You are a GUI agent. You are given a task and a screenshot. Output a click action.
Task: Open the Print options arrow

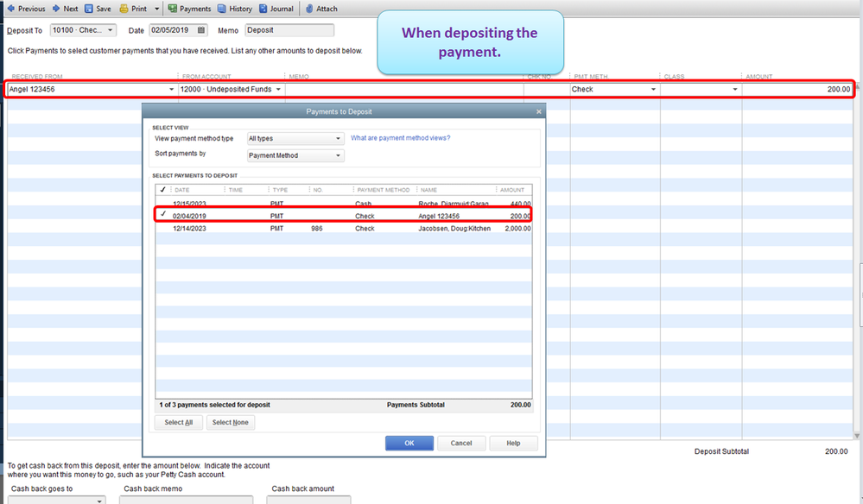157,9
